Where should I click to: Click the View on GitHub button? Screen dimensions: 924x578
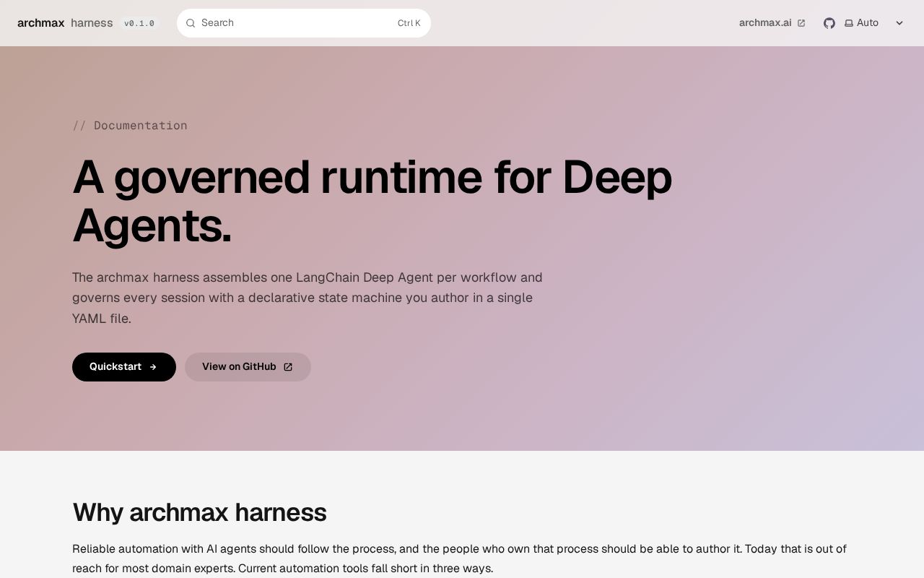click(x=248, y=367)
